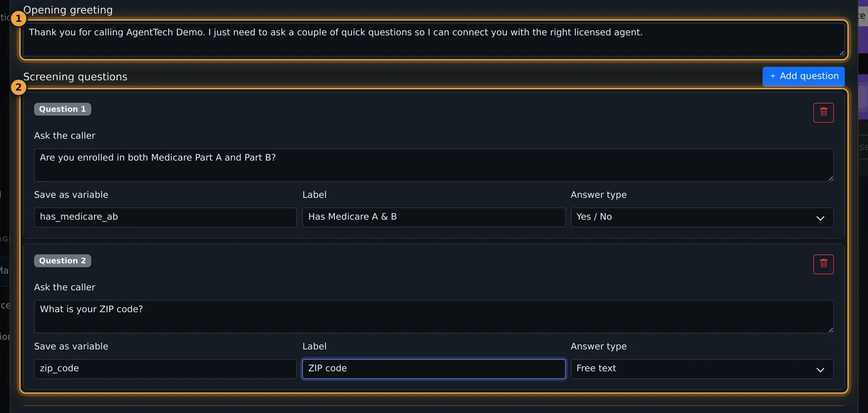Click the orange step 1 badge
The height and width of the screenshot is (413, 868).
tap(18, 18)
